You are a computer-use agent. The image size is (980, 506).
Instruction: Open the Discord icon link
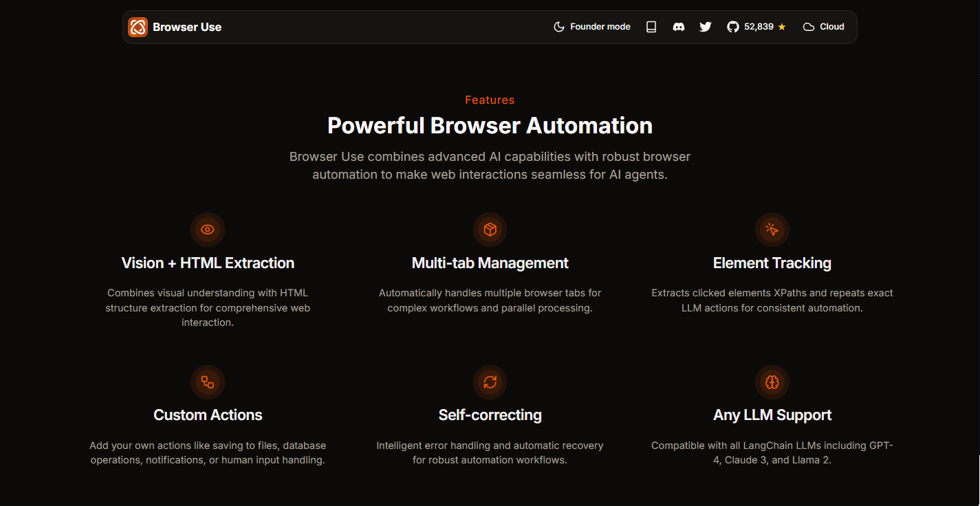point(679,27)
